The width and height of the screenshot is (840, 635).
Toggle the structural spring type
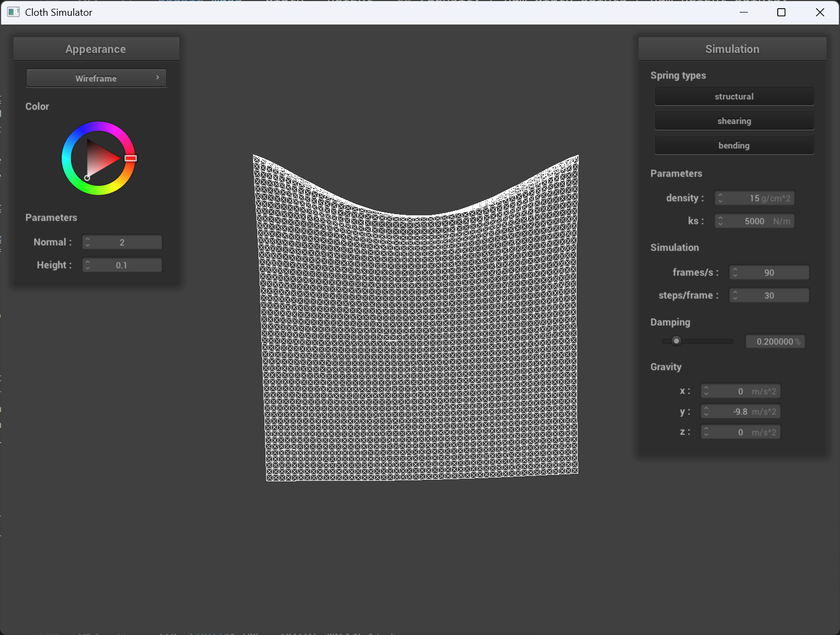point(734,96)
